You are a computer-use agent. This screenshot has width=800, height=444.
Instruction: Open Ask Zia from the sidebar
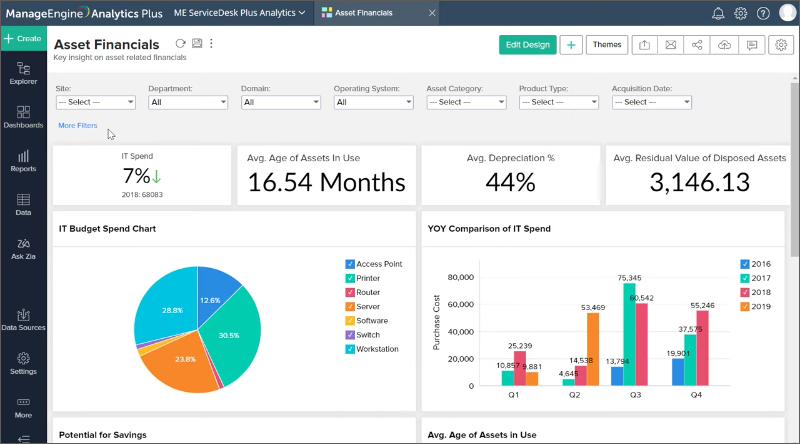(23, 248)
